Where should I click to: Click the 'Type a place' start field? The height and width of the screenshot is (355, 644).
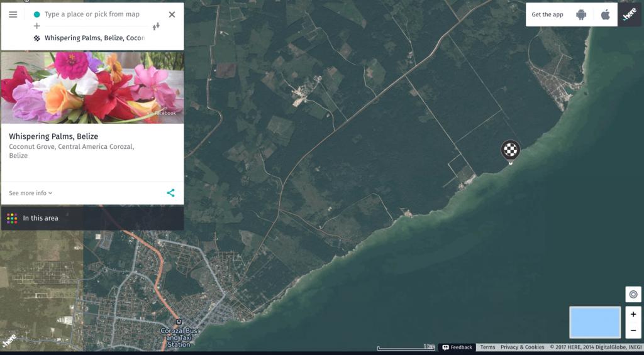(94, 14)
